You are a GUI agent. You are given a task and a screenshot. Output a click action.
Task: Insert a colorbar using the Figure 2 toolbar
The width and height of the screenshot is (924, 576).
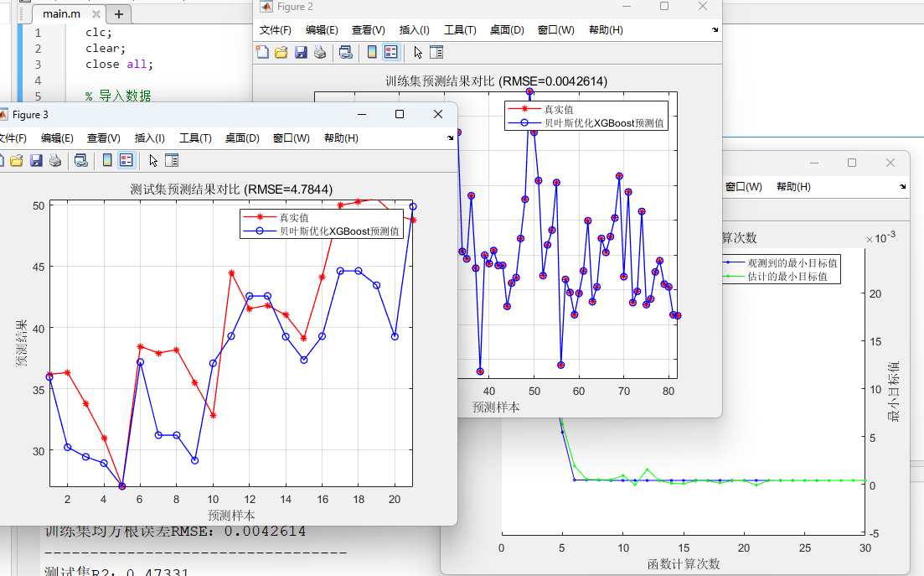372,51
